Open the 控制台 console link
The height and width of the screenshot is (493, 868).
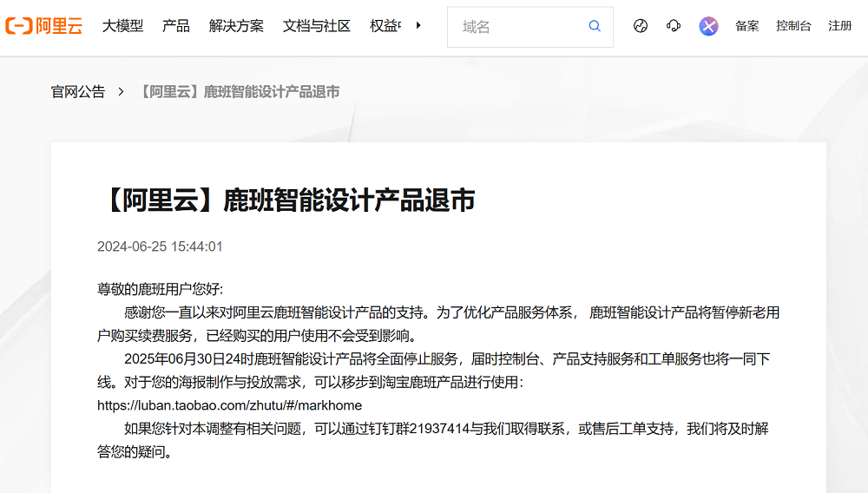(793, 26)
